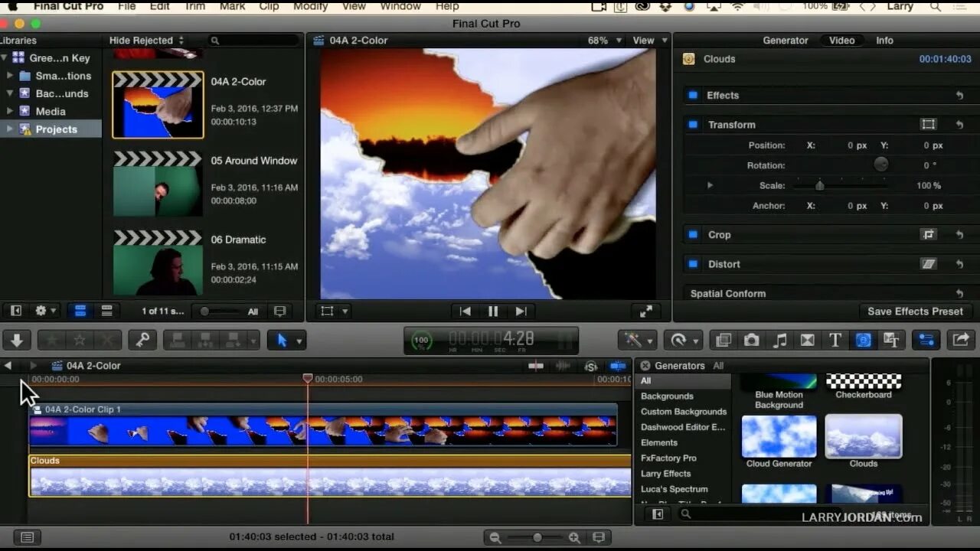Open the generators browser icon

pyautogui.click(x=863, y=341)
